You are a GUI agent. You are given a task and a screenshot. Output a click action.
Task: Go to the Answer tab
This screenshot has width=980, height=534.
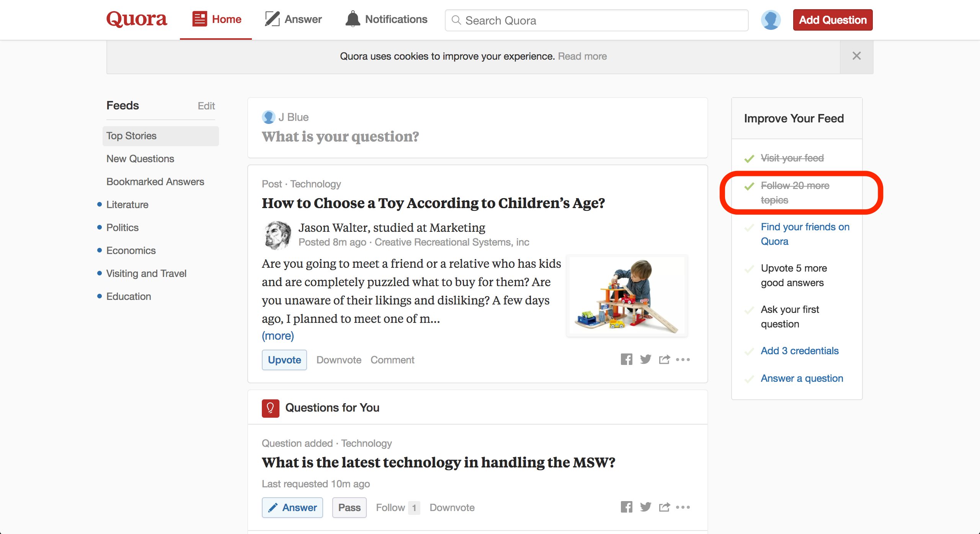(x=293, y=19)
